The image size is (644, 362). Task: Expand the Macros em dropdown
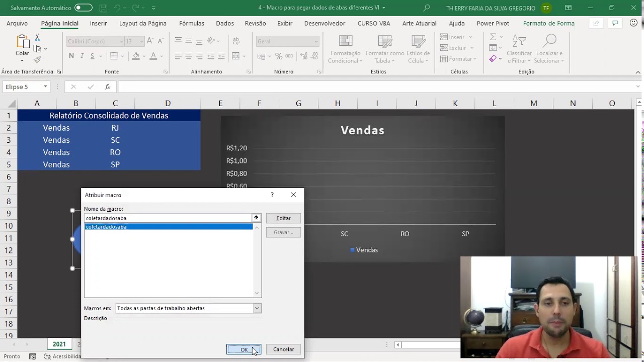257,308
